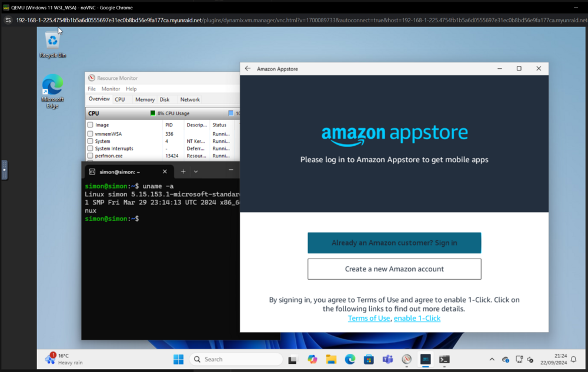
Task: Launch Copilot from the taskbar
Action: click(x=312, y=360)
